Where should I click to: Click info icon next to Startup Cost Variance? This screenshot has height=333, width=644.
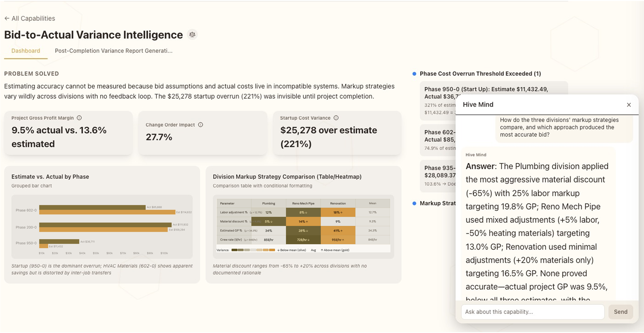[336, 118]
